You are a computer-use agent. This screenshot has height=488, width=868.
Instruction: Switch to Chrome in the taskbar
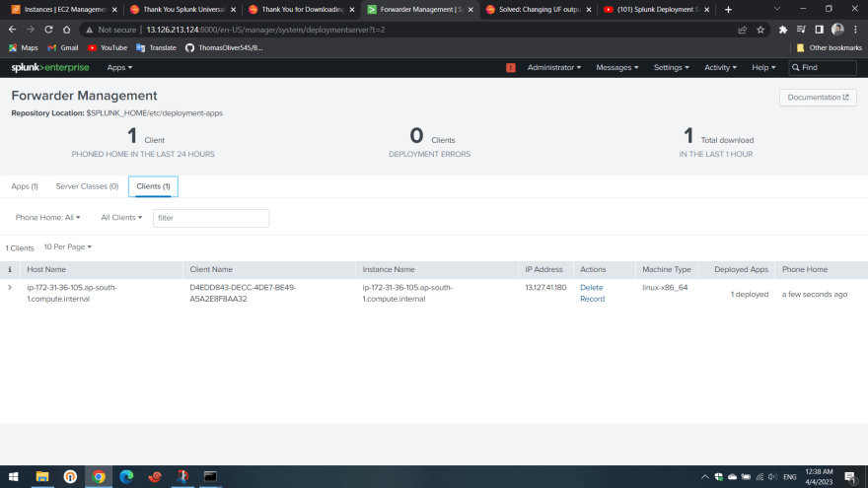[x=99, y=476]
